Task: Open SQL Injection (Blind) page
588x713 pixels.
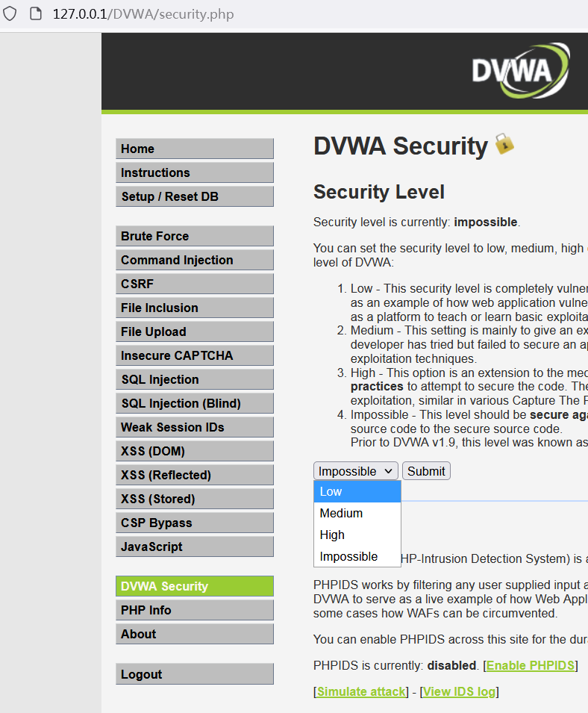Action: tap(195, 403)
